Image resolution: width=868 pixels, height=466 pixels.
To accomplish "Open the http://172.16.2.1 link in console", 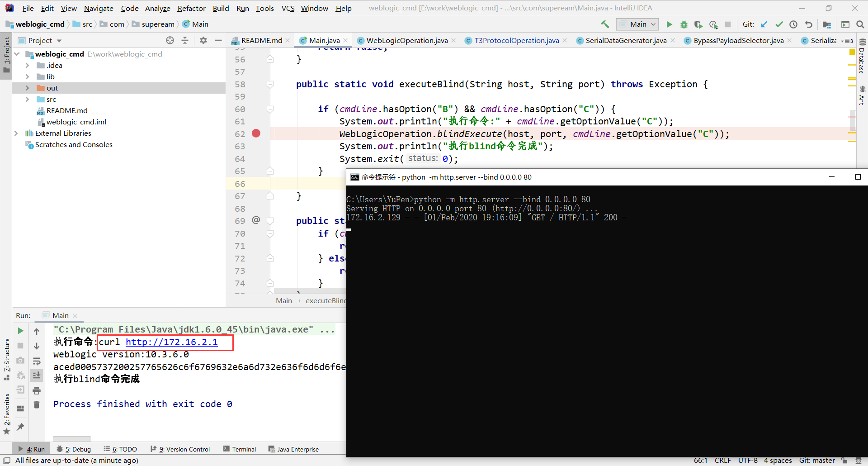I will [171, 342].
